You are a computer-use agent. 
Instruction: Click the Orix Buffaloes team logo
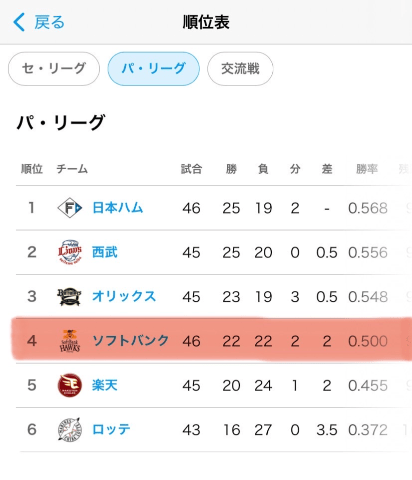coord(69,297)
